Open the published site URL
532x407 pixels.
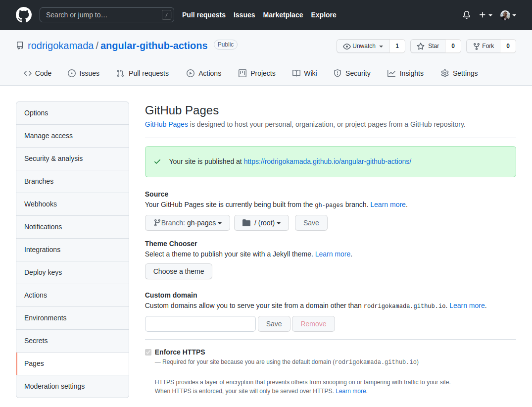[x=328, y=161]
